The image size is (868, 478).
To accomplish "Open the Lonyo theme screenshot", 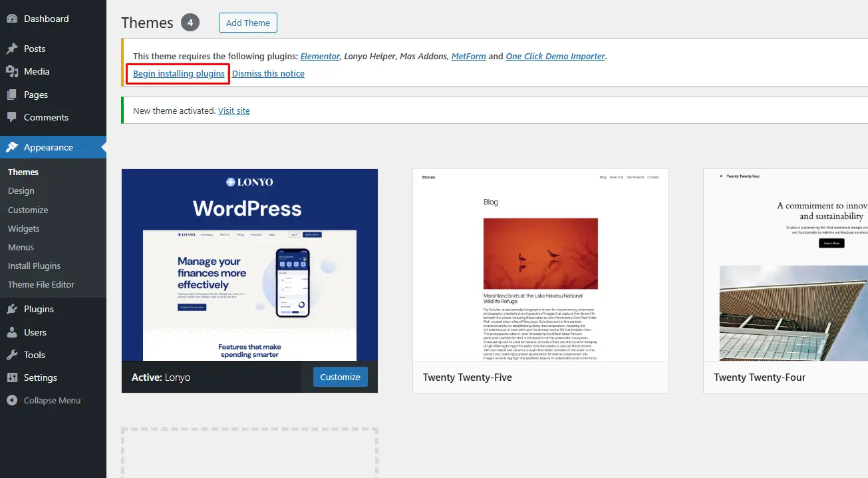I will 250,265.
